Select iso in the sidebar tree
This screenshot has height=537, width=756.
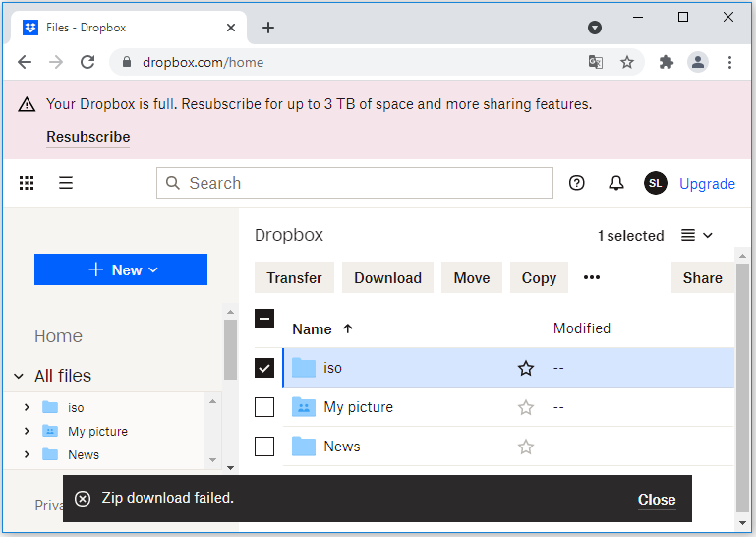(76, 408)
